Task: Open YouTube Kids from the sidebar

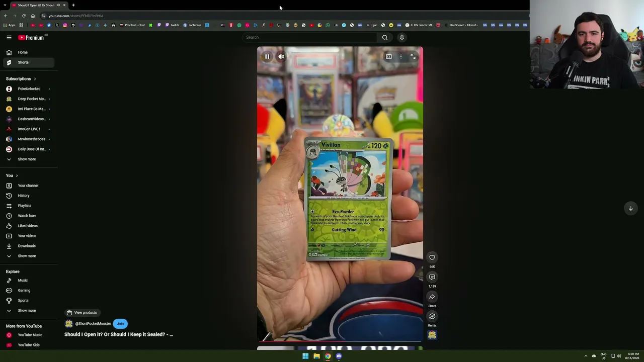Action: (x=29, y=345)
